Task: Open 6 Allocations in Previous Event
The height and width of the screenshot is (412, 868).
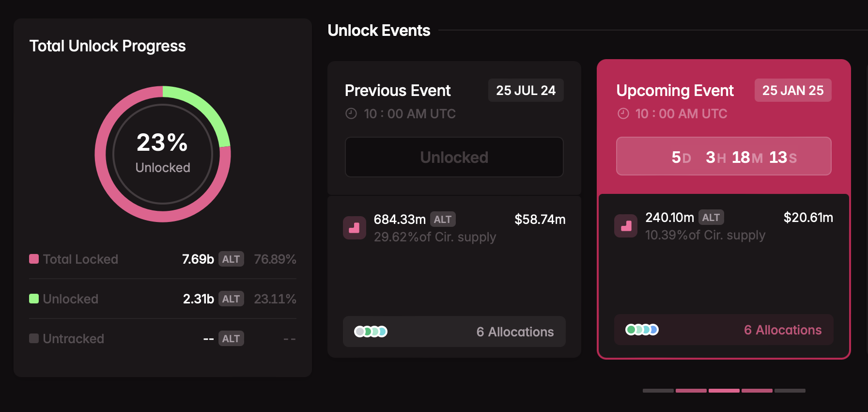Action: [515, 332]
